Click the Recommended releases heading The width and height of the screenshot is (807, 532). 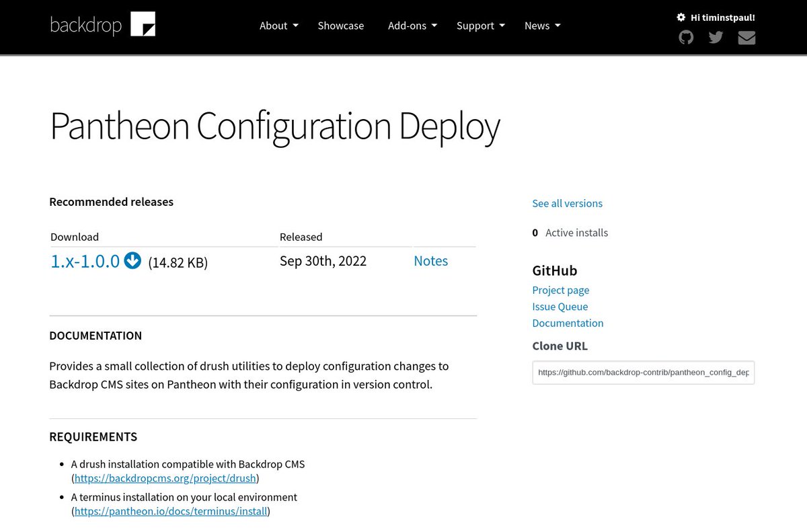(x=112, y=202)
